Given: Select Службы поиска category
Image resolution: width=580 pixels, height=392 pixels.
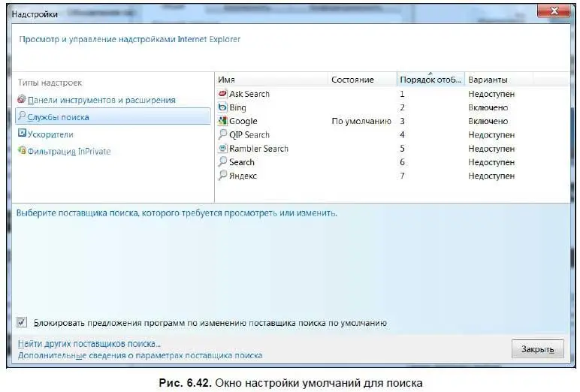Looking at the screenshot, I should pos(113,117).
